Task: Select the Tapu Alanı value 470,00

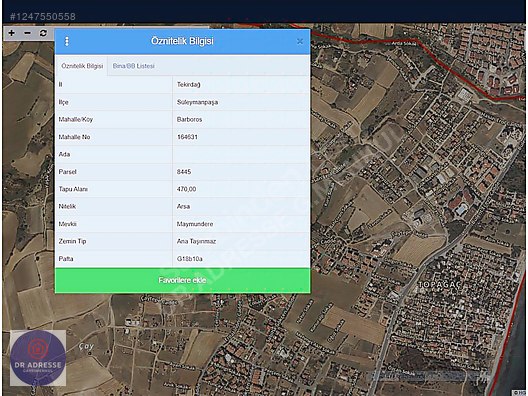Action: (187, 189)
